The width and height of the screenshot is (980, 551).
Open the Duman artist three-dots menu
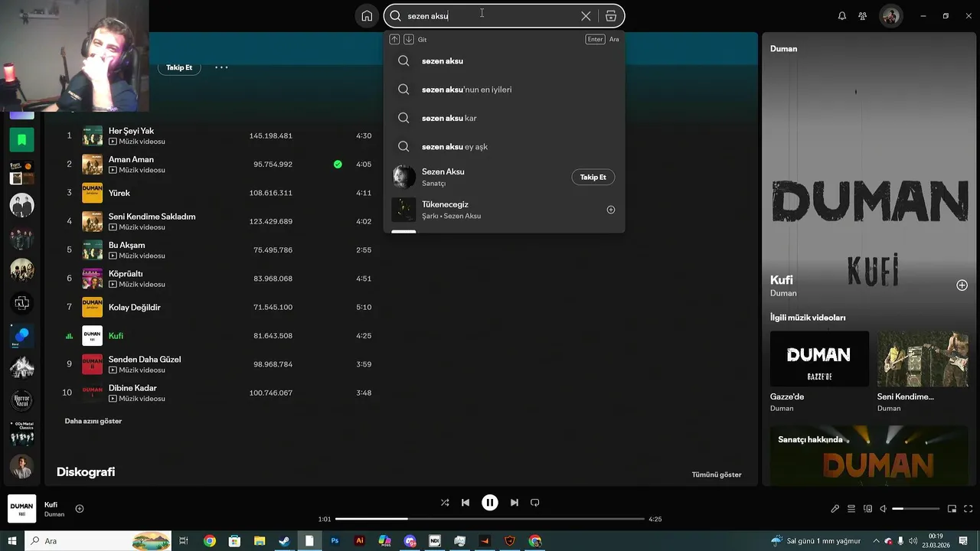click(x=221, y=67)
